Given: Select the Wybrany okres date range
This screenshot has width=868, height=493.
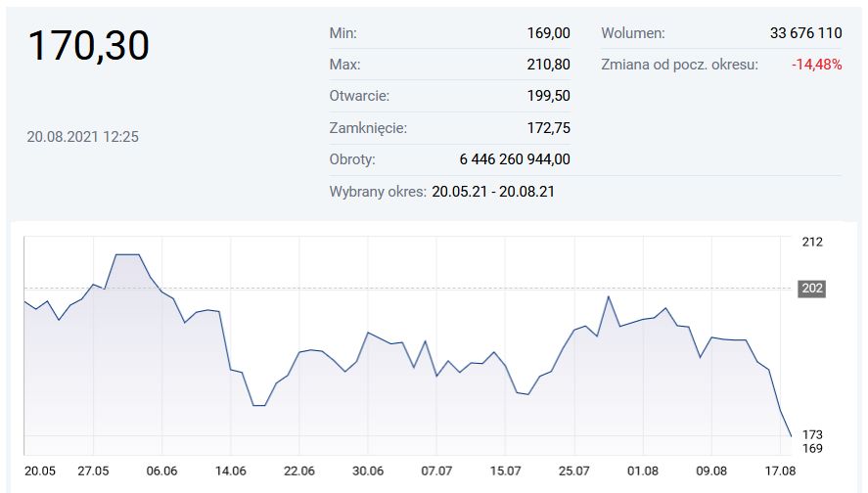Looking at the screenshot, I should tap(493, 192).
